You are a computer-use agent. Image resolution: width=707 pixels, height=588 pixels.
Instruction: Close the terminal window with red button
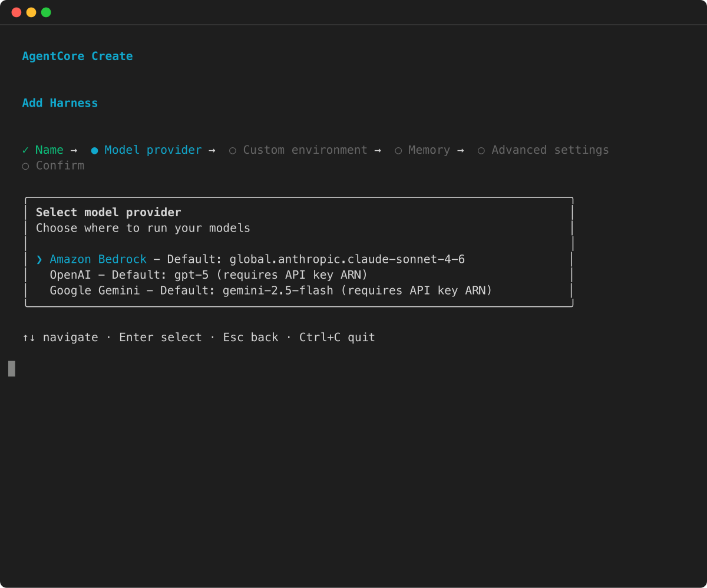tap(16, 12)
